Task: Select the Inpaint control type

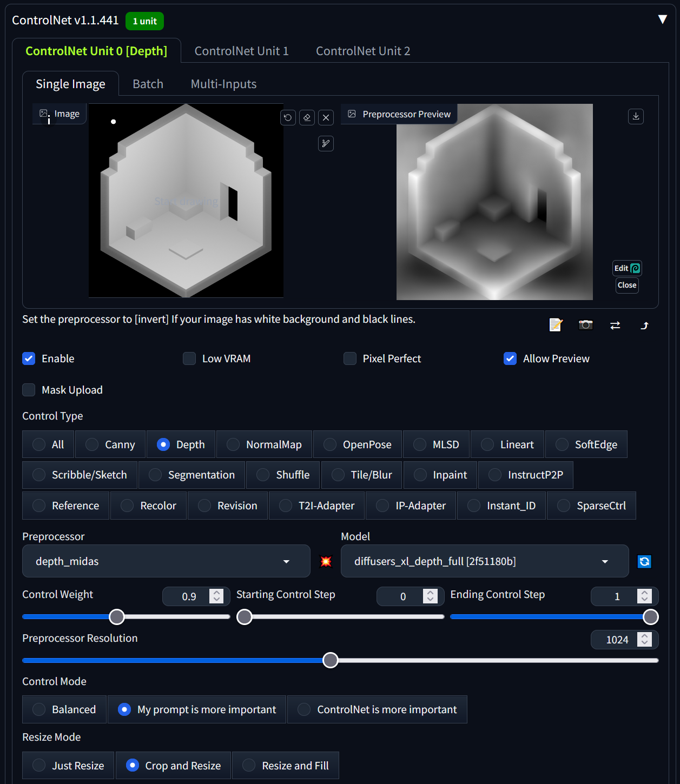Action: click(x=440, y=475)
